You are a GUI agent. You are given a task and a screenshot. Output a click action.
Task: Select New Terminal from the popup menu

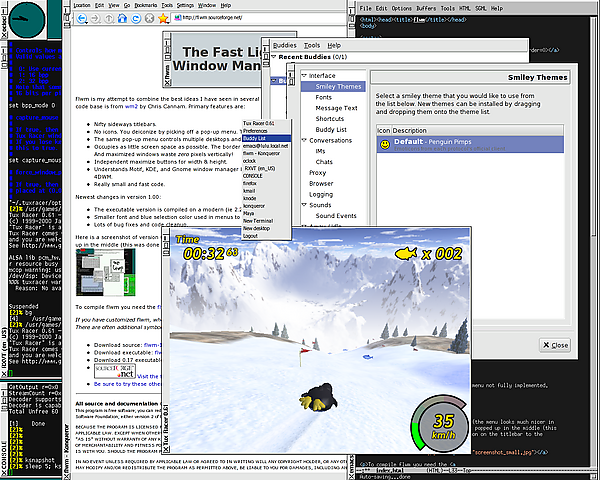pyautogui.click(x=258, y=221)
